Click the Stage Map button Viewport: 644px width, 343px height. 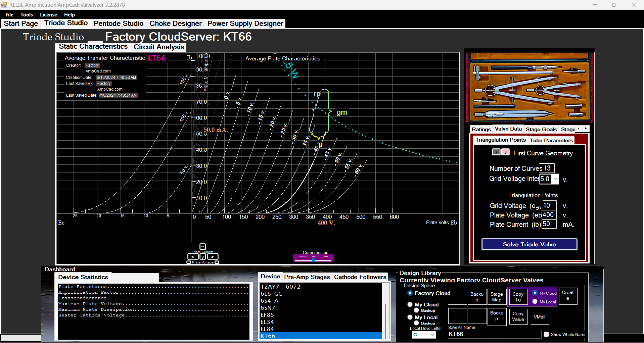point(497,297)
